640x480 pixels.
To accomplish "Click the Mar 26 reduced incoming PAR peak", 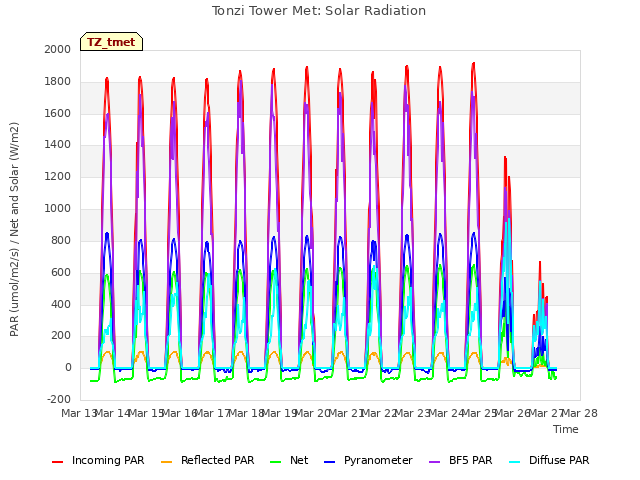I will coord(505,158).
